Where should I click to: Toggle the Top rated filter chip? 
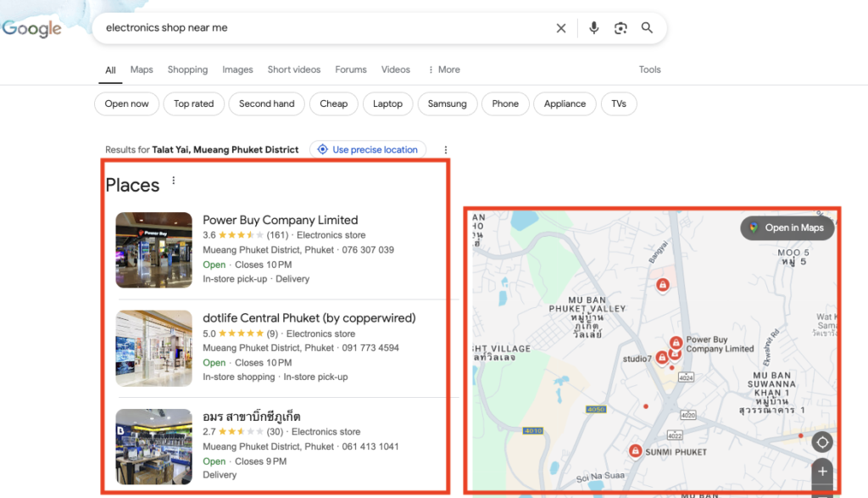pyautogui.click(x=194, y=104)
